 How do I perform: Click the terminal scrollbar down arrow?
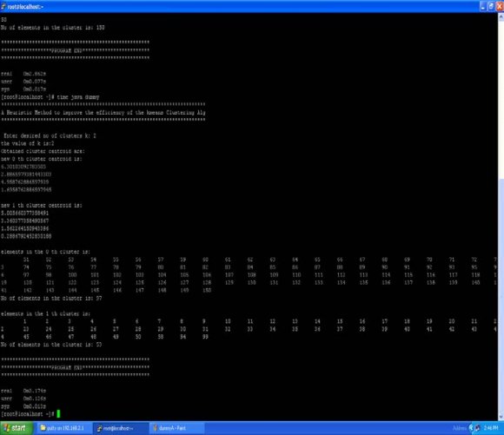pyautogui.click(x=501, y=417)
